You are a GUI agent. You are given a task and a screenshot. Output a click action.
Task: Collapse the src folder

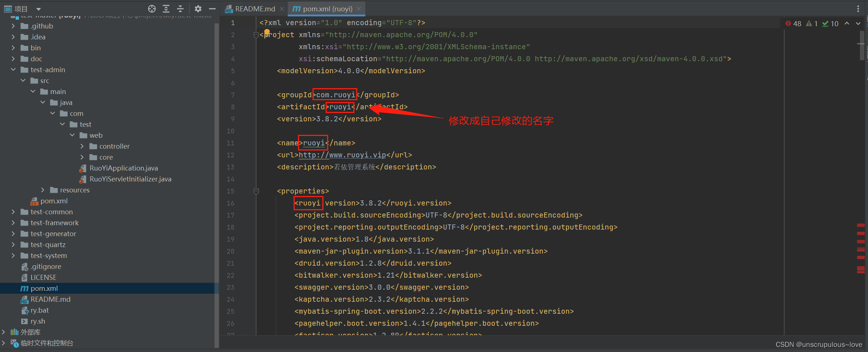click(x=23, y=81)
